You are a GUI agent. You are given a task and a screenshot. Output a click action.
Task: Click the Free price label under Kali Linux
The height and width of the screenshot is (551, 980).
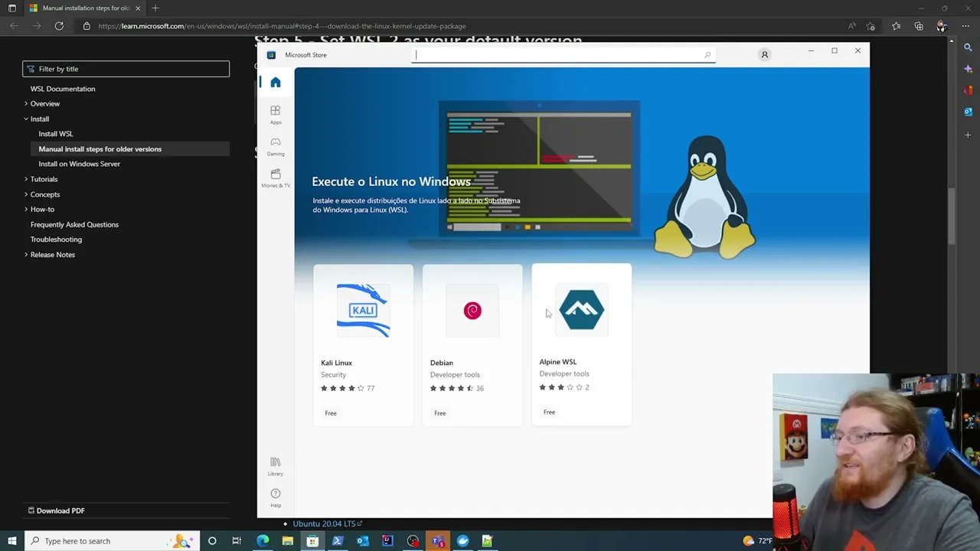click(331, 413)
